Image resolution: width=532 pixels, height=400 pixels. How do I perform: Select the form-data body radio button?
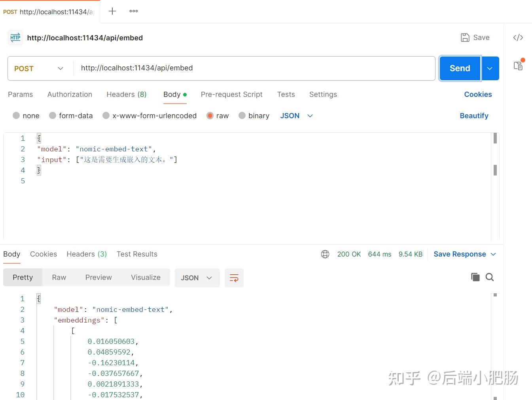point(53,115)
